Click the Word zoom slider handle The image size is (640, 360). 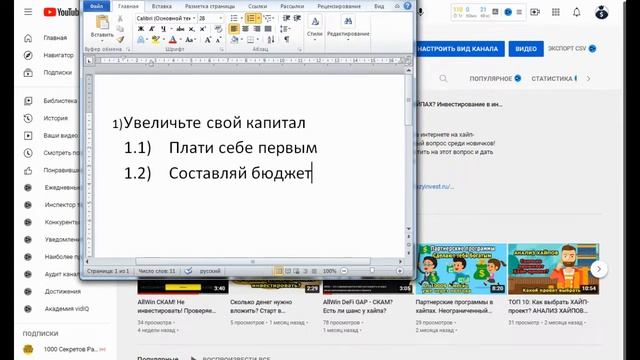[372, 271]
